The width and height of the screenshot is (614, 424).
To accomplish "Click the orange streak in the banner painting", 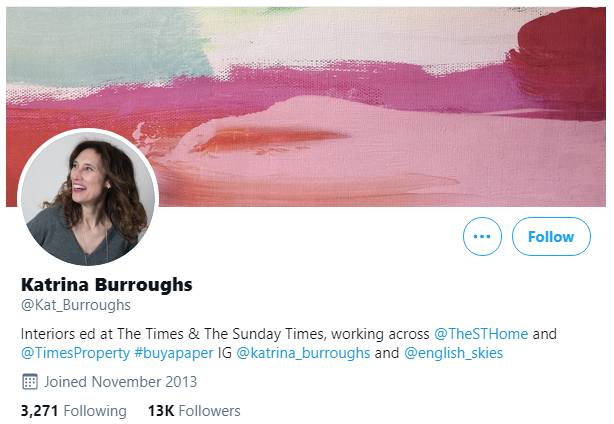I will pos(270,138).
